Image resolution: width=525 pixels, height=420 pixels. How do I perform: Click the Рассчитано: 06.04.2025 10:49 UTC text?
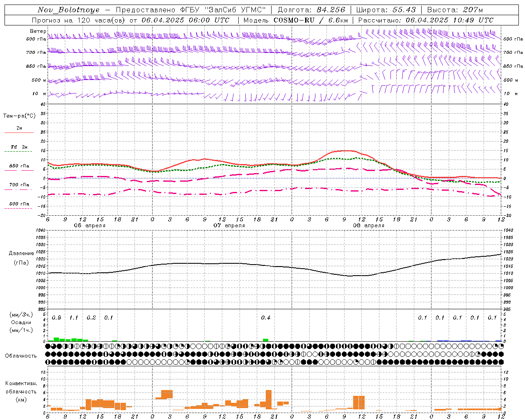coord(426,20)
